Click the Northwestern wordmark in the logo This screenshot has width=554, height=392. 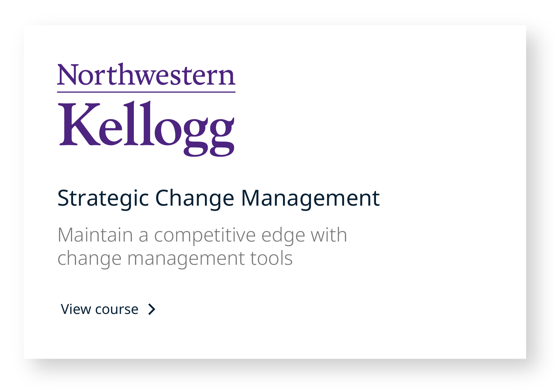click(146, 75)
